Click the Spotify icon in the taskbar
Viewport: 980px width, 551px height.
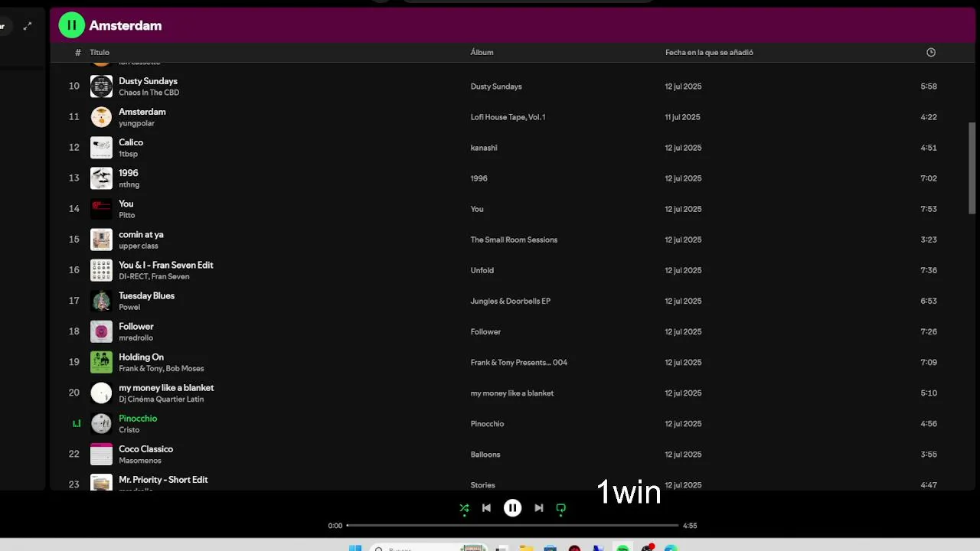point(623,547)
